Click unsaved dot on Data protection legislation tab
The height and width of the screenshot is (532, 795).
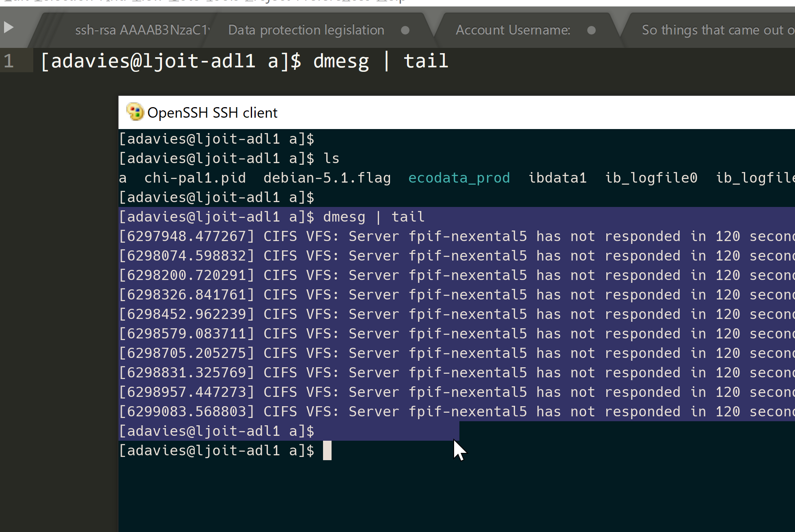pos(405,30)
